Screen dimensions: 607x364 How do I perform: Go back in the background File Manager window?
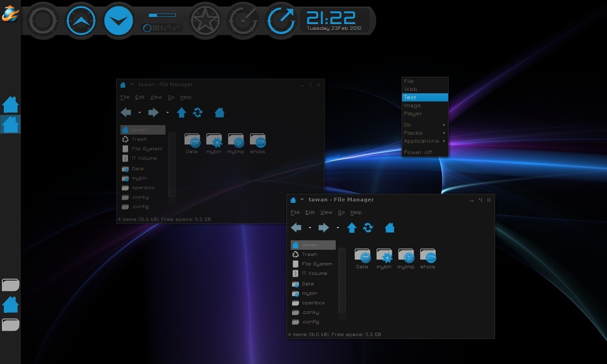tap(126, 113)
